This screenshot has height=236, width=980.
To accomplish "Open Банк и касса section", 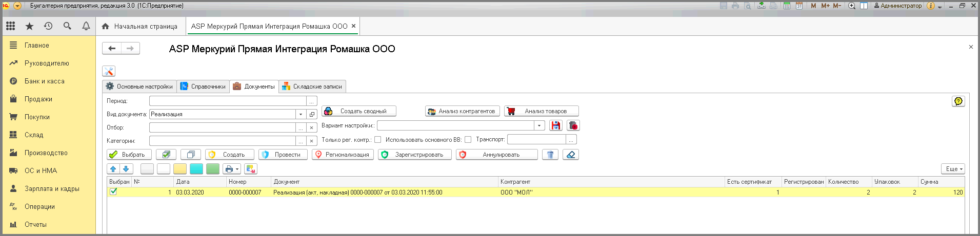I will tap(45, 81).
